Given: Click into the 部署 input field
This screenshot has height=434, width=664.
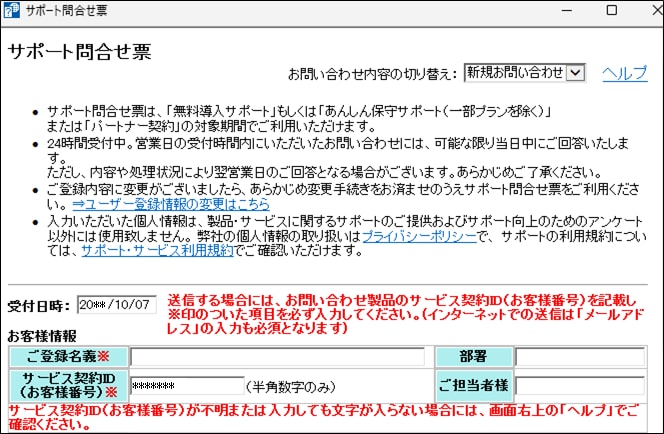Looking at the screenshot, I should pyautogui.click(x=580, y=357).
